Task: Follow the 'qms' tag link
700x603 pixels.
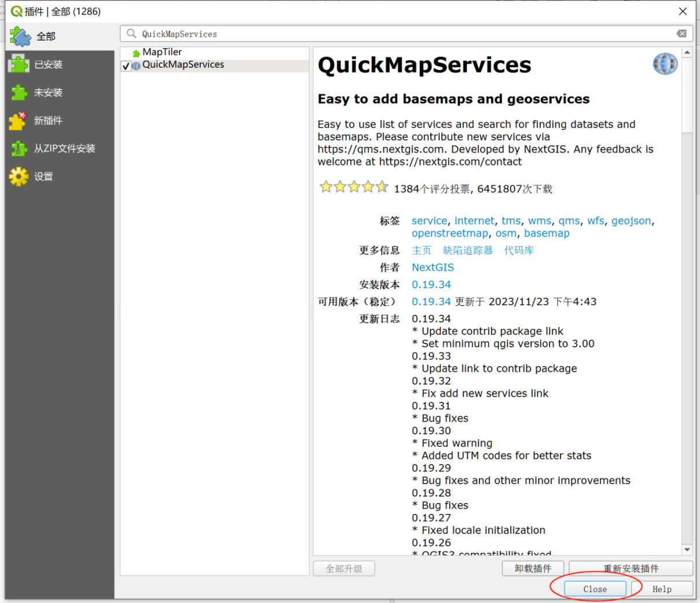Action: tap(569, 221)
